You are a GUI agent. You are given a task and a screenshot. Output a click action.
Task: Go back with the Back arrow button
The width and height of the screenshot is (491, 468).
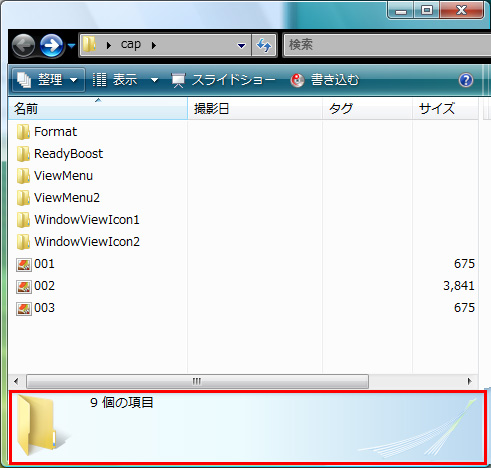click(23, 45)
